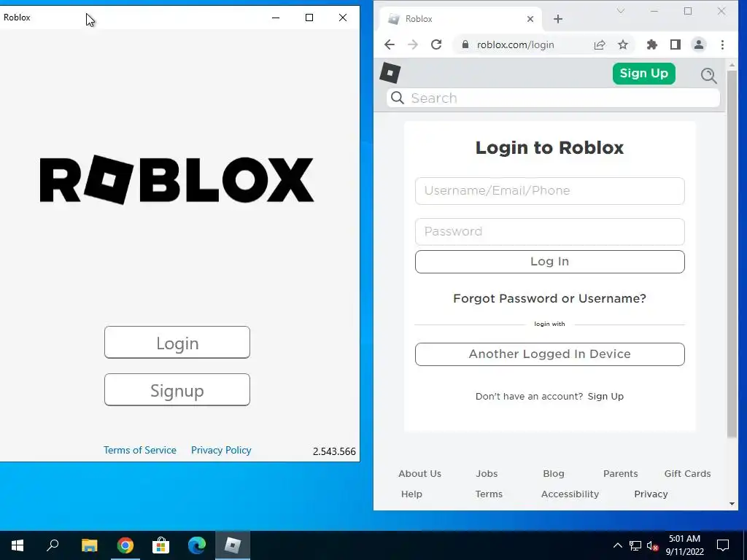Bookmark this page with the star icon

coord(623,44)
